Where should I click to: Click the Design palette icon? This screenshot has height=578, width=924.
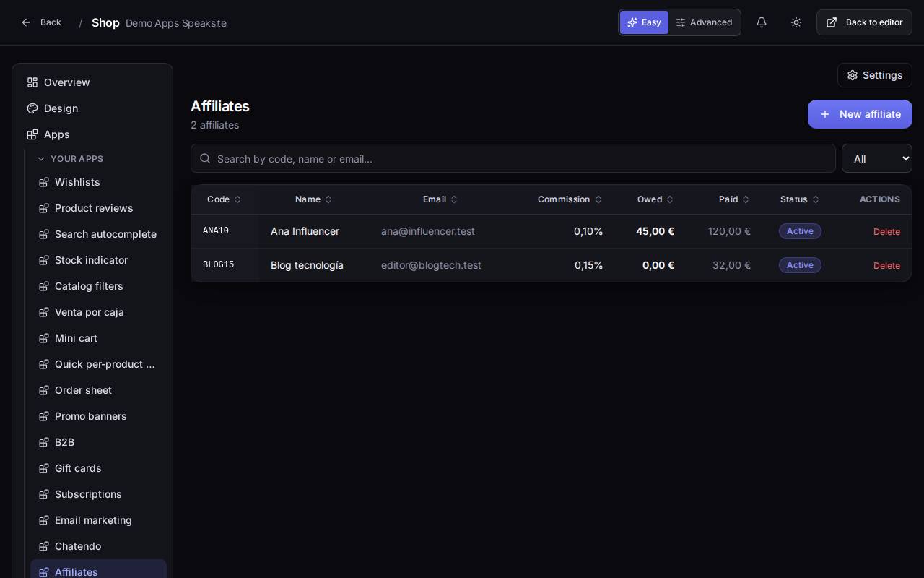pos(32,108)
